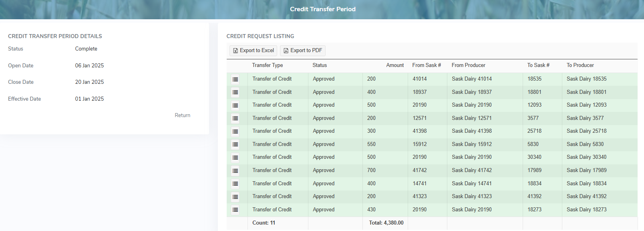This screenshot has height=231, width=644.
Task: Export listing to Excel
Action: [254, 51]
